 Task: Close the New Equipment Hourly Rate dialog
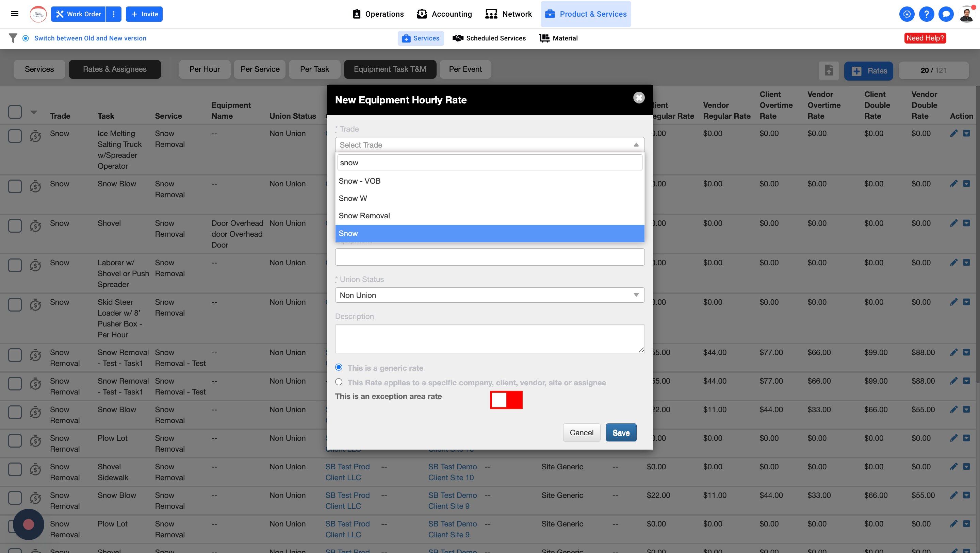point(639,98)
